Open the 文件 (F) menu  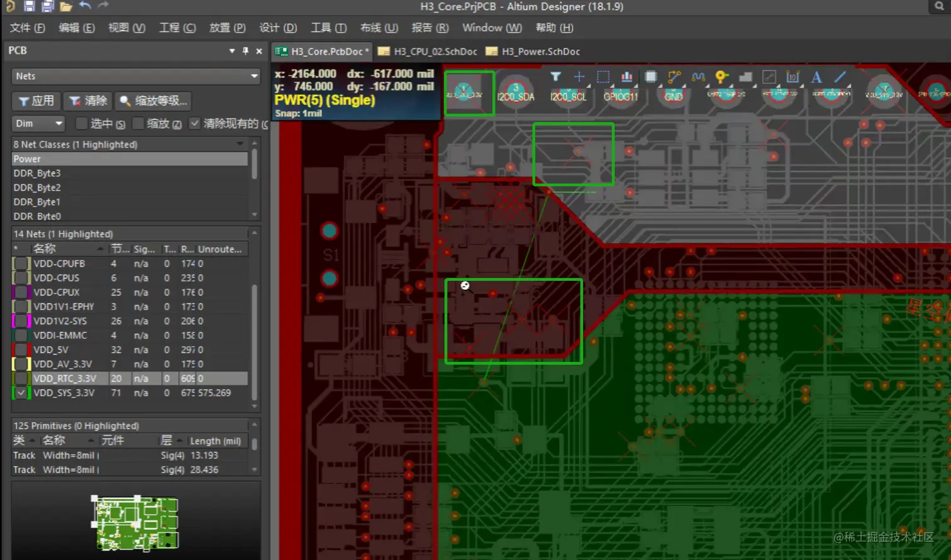tap(28, 28)
